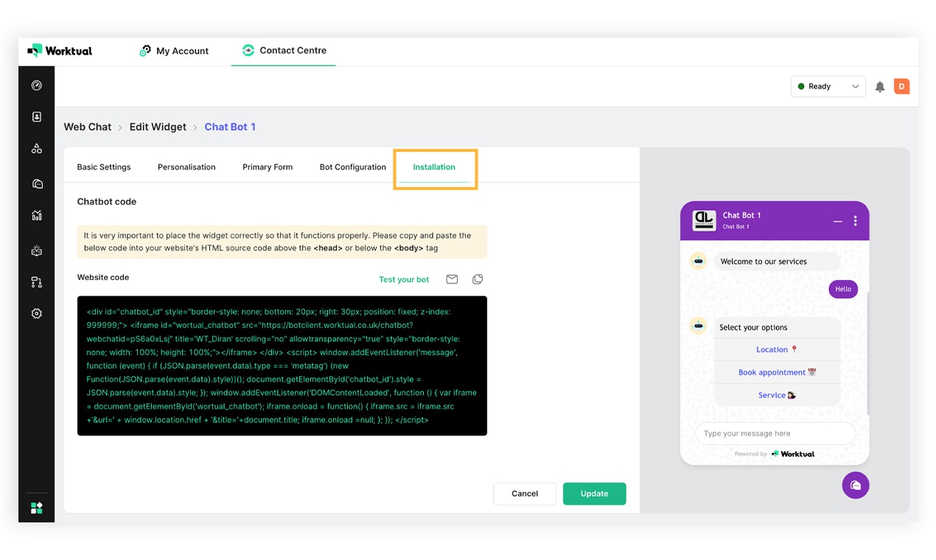Click Chat Bot 1 breadcrumb
936x560 pixels.
point(230,127)
